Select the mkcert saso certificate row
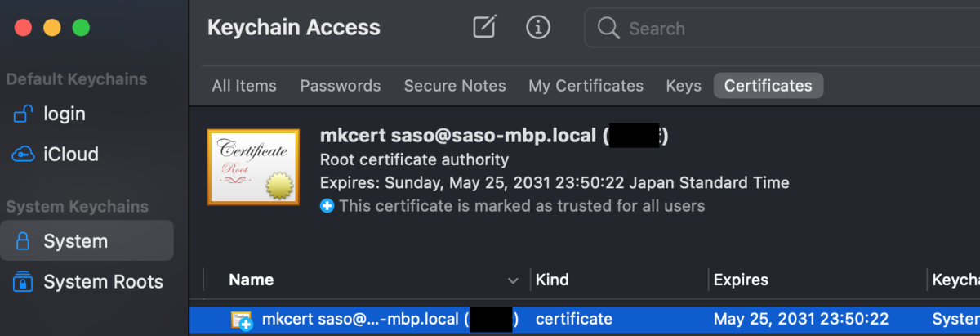 click(x=585, y=320)
